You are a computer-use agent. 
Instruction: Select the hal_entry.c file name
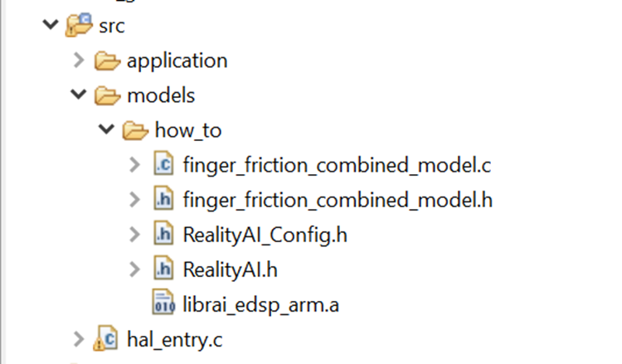tap(175, 339)
